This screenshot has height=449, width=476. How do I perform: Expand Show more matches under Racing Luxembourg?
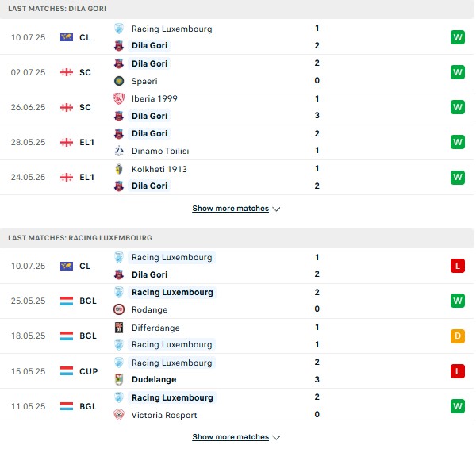(x=231, y=437)
